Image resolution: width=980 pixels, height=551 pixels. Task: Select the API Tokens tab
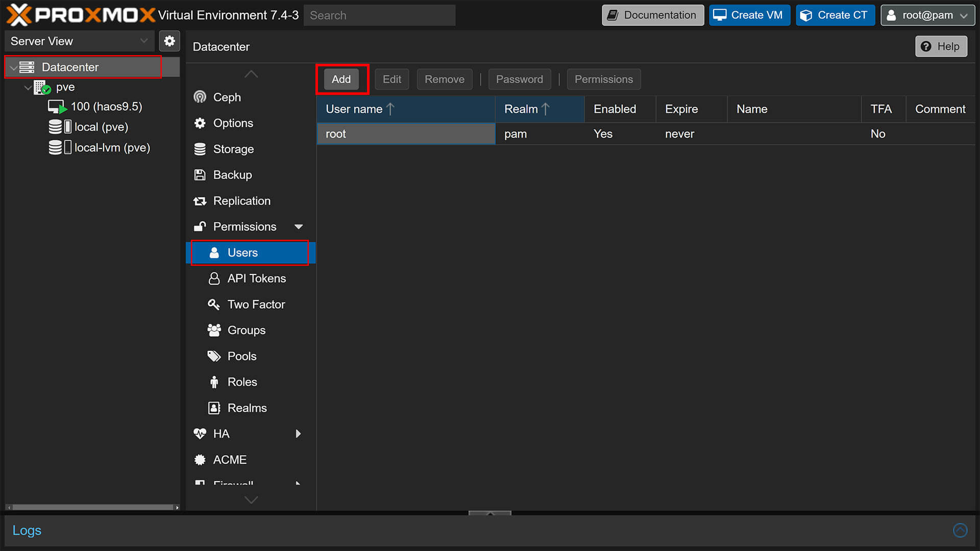(257, 279)
